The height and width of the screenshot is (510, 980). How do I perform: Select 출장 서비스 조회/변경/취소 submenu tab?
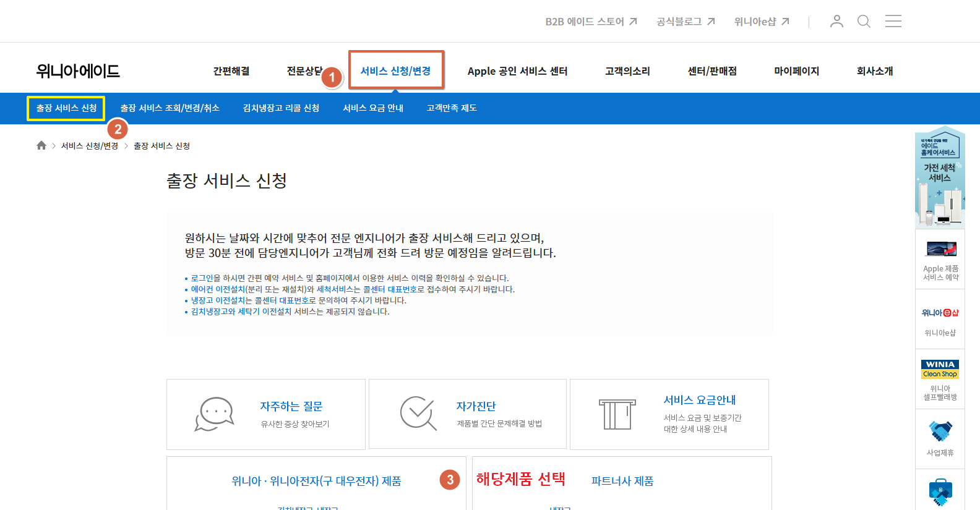(x=170, y=108)
